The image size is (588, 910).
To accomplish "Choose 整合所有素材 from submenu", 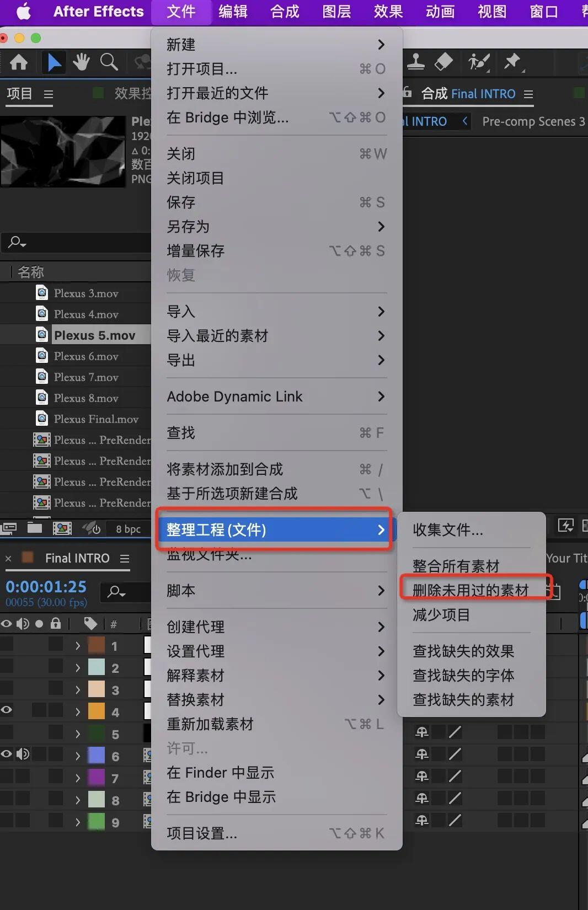I will (x=472, y=566).
